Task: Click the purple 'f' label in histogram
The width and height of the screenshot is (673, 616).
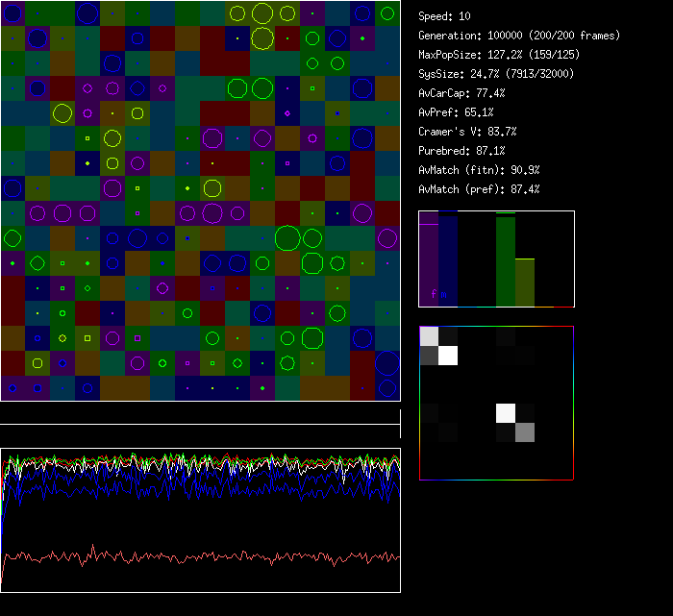Action: point(434,294)
